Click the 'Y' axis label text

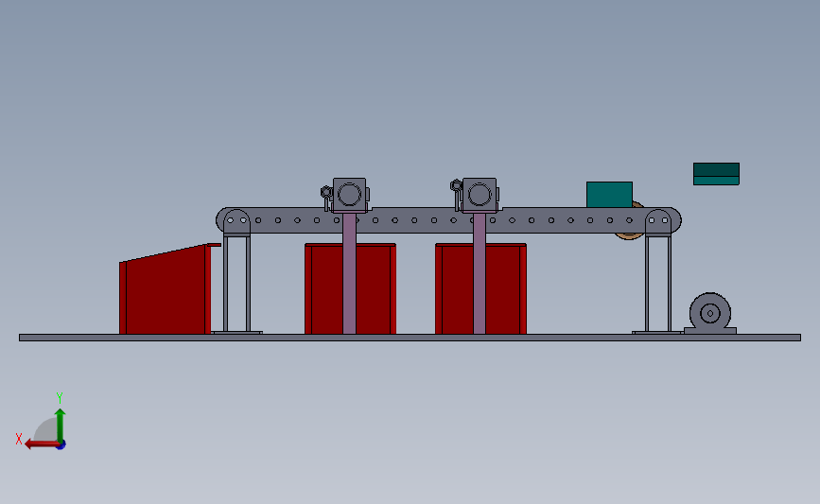coord(59,398)
